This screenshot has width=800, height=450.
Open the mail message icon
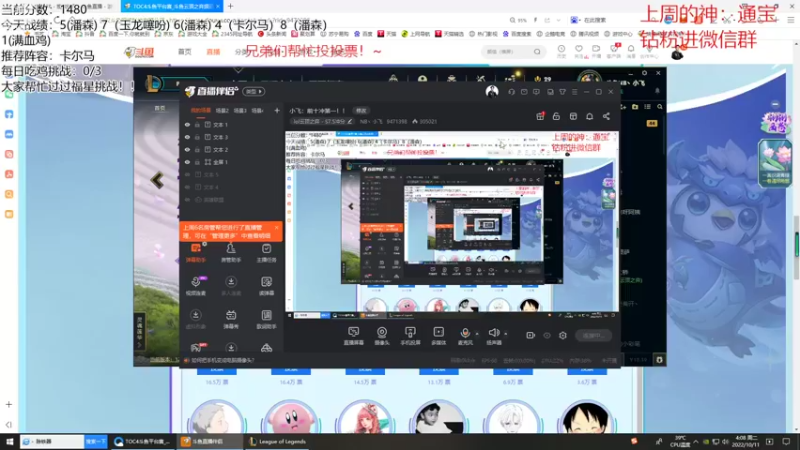tap(524, 92)
